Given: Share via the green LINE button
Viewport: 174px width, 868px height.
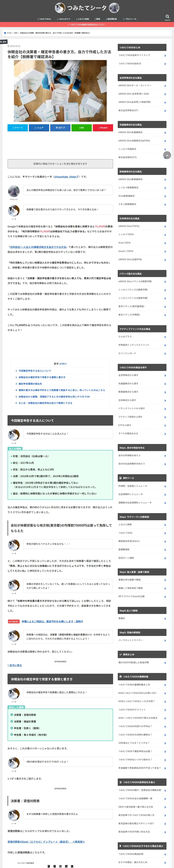Looking at the screenshot, I should [81, 128].
